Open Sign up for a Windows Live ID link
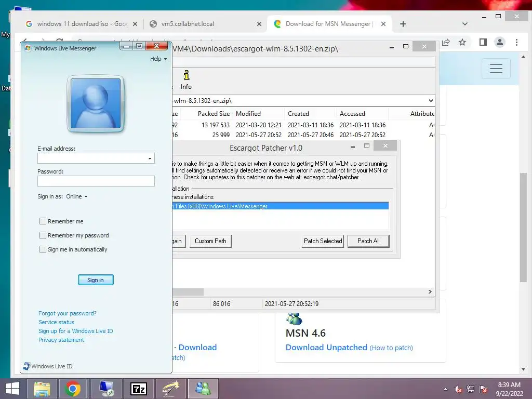 [76, 331]
